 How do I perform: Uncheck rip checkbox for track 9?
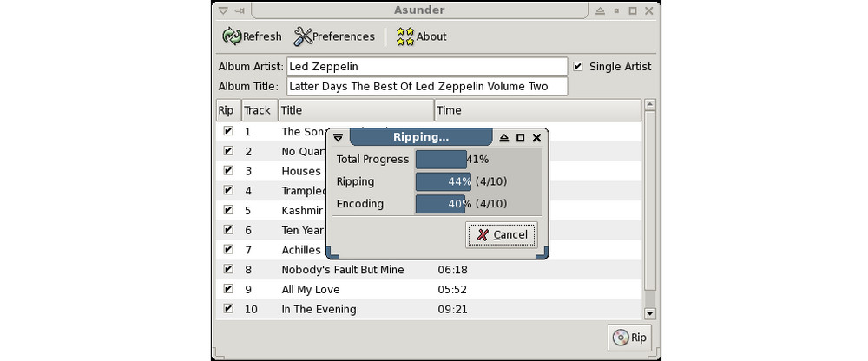(228, 288)
